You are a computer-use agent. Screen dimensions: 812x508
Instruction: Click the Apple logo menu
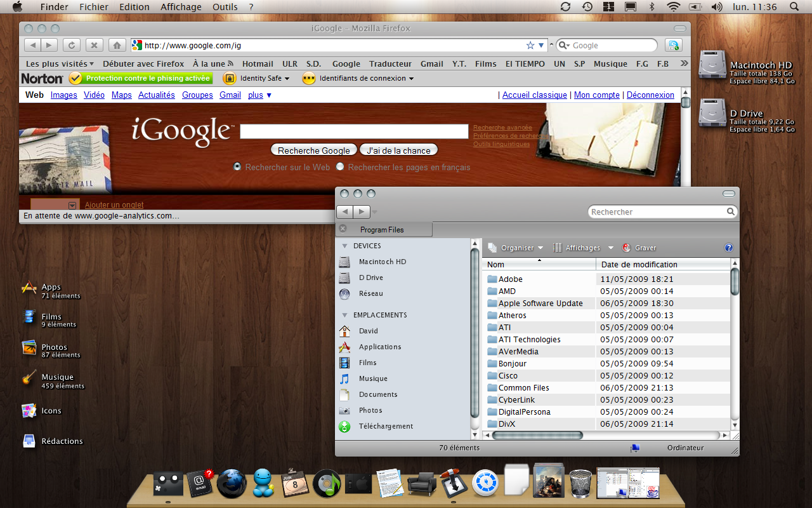(x=17, y=7)
